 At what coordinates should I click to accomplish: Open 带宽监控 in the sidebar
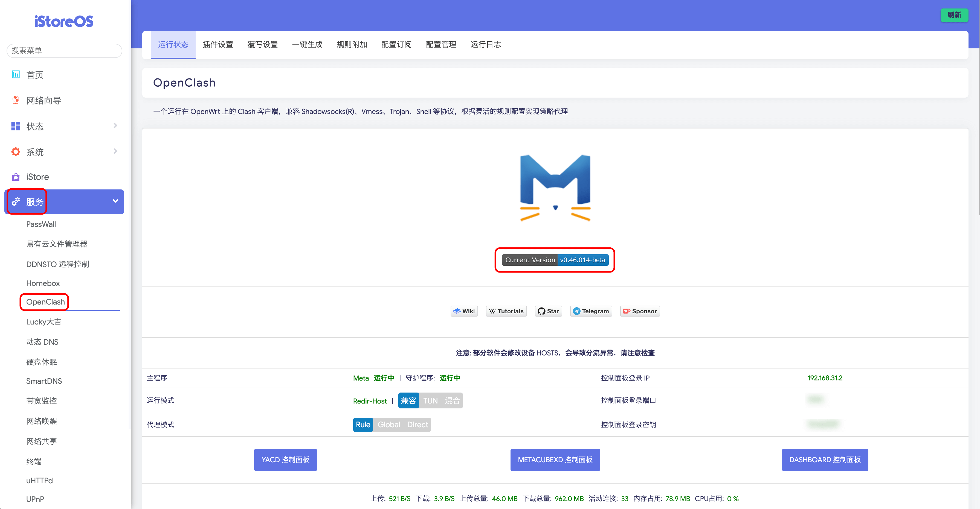point(42,401)
